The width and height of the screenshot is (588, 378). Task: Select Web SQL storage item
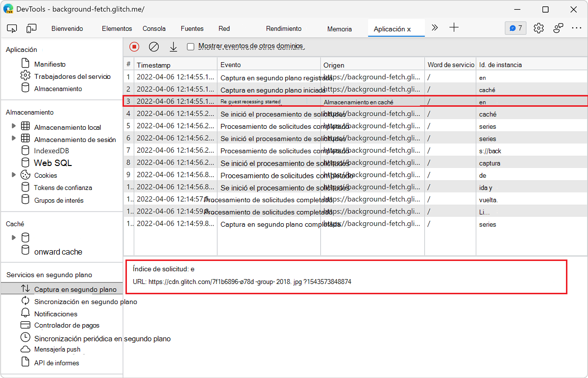coord(53,163)
